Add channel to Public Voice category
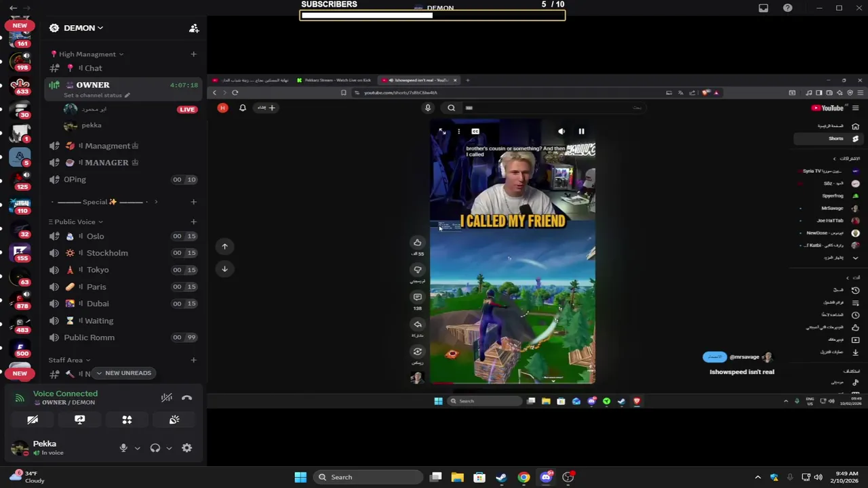868x488 pixels. pos(193,222)
